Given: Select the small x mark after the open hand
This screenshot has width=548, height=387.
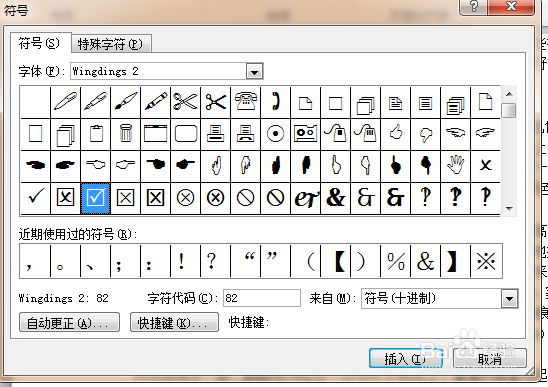Looking at the screenshot, I should (x=485, y=165).
